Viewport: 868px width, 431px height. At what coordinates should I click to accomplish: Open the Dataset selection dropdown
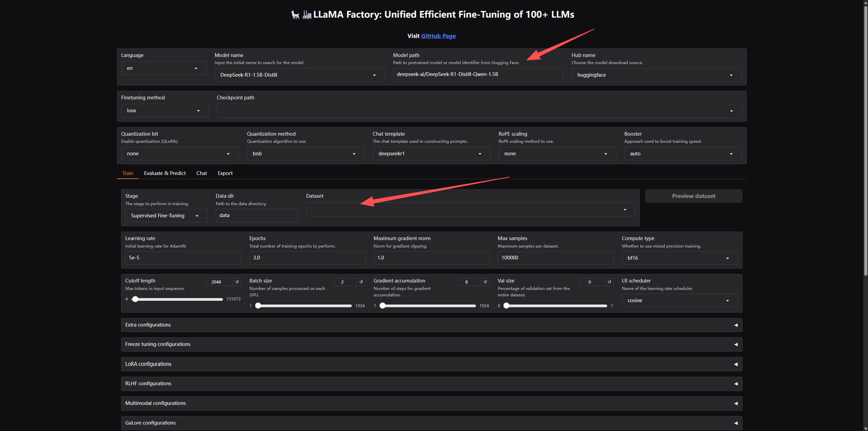coord(470,210)
